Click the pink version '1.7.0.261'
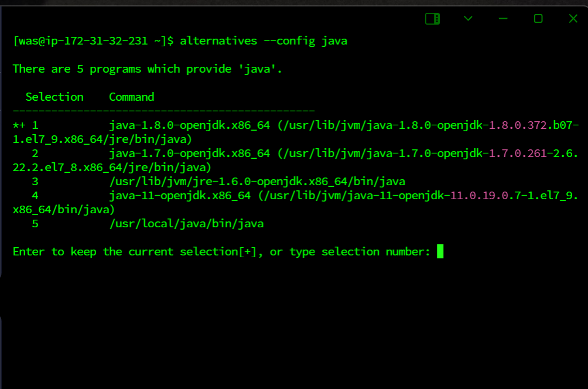The image size is (588, 389). pyautogui.click(x=518, y=153)
